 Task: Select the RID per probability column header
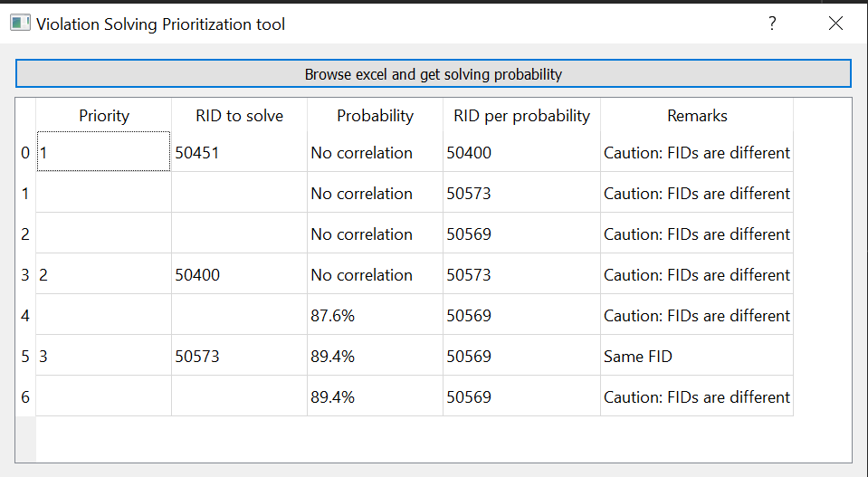click(521, 115)
